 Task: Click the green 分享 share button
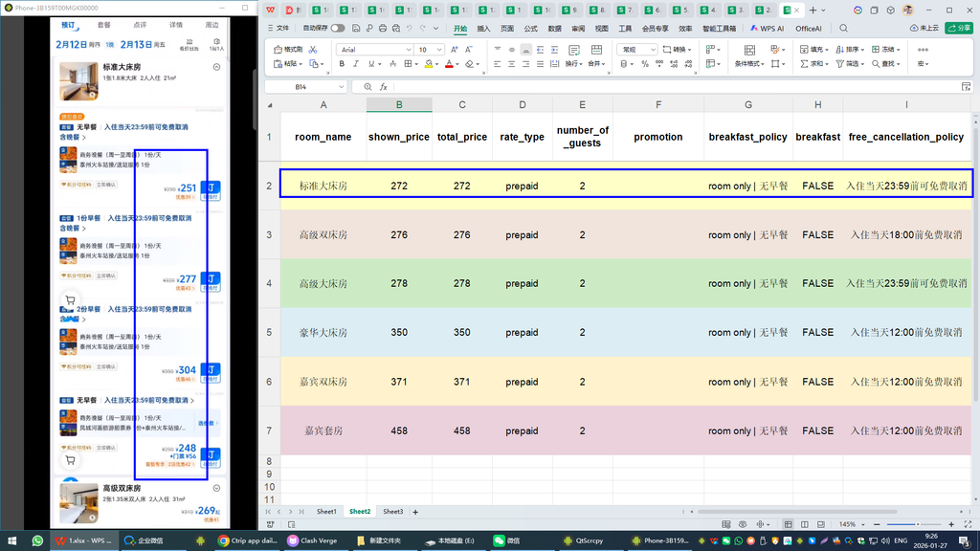(x=959, y=28)
